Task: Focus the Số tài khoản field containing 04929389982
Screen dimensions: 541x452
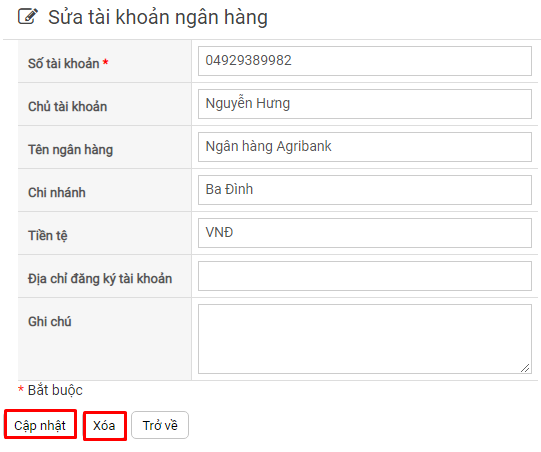Action: tap(365, 61)
